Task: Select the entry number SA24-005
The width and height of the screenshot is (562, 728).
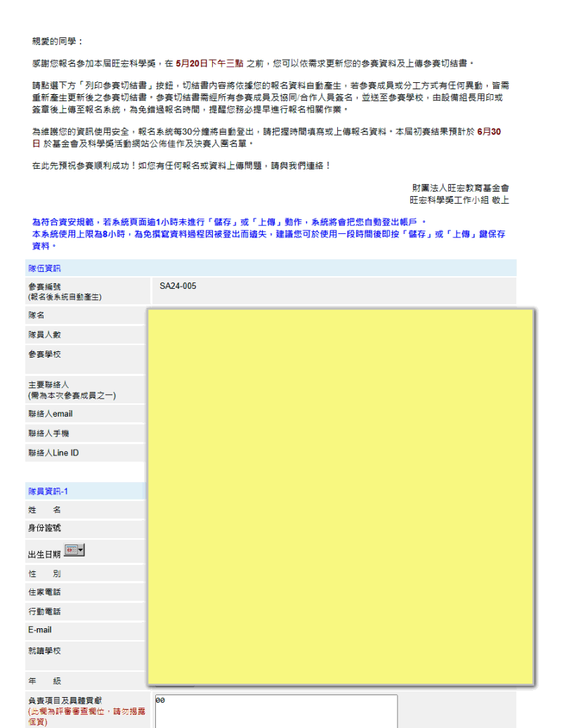Action: coord(178,286)
